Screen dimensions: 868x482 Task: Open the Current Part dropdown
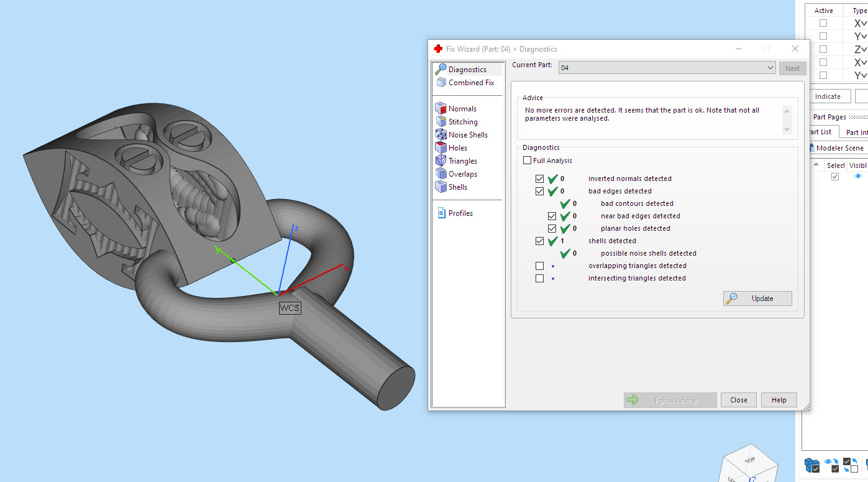click(x=667, y=68)
